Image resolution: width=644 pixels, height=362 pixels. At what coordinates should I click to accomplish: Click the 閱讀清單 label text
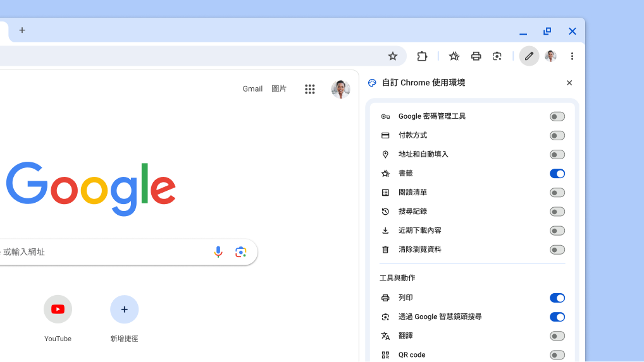click(412, 192)
